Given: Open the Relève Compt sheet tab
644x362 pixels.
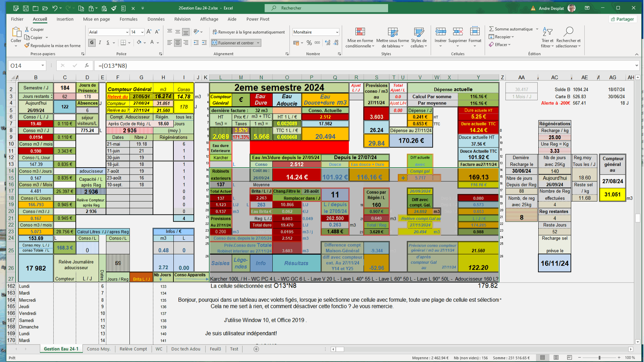Looking at the screenshot, I should [x=133, y=349].
